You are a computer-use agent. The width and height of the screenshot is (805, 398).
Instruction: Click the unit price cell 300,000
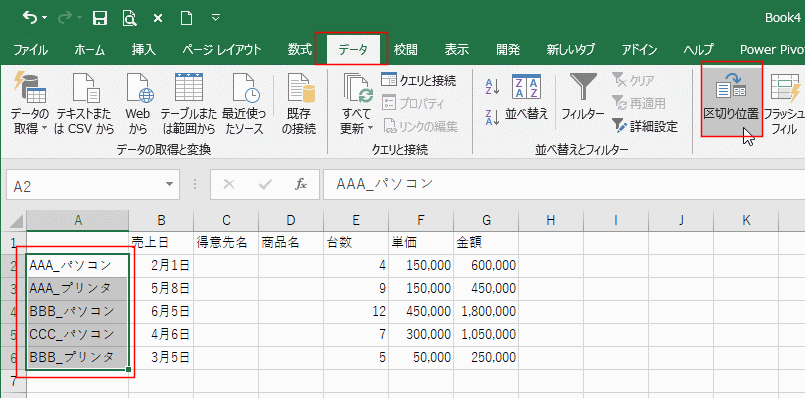pos(421,335)
